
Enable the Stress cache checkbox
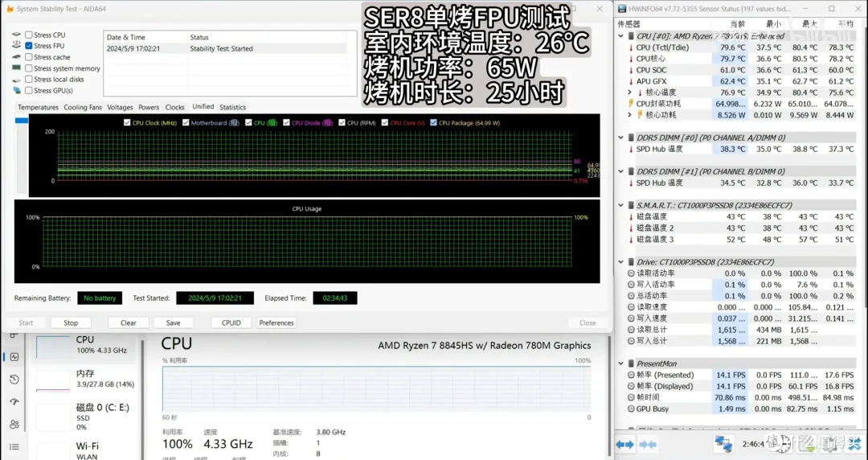29,57
